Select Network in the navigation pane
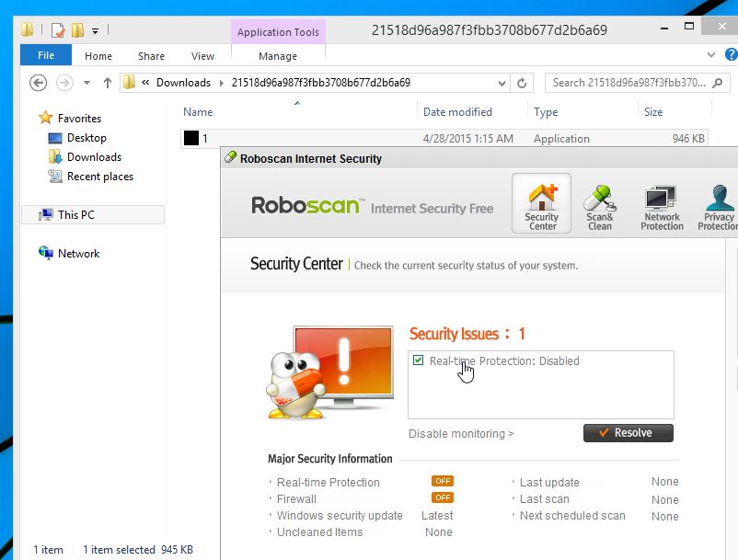The width and height of the screenshot is (738, 560). click(x=78, y=254)
